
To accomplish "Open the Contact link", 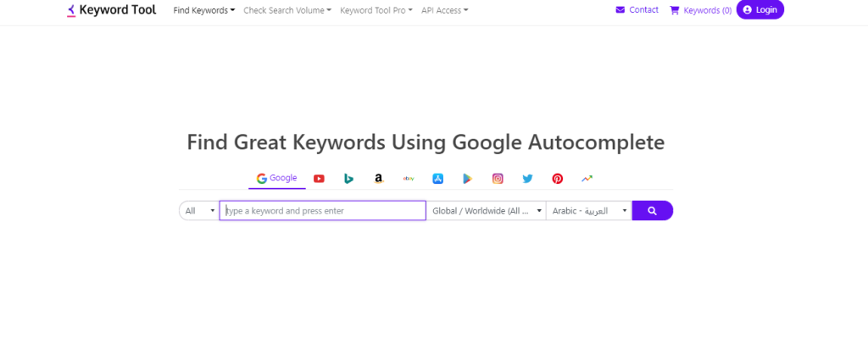I will coord(637,9).
